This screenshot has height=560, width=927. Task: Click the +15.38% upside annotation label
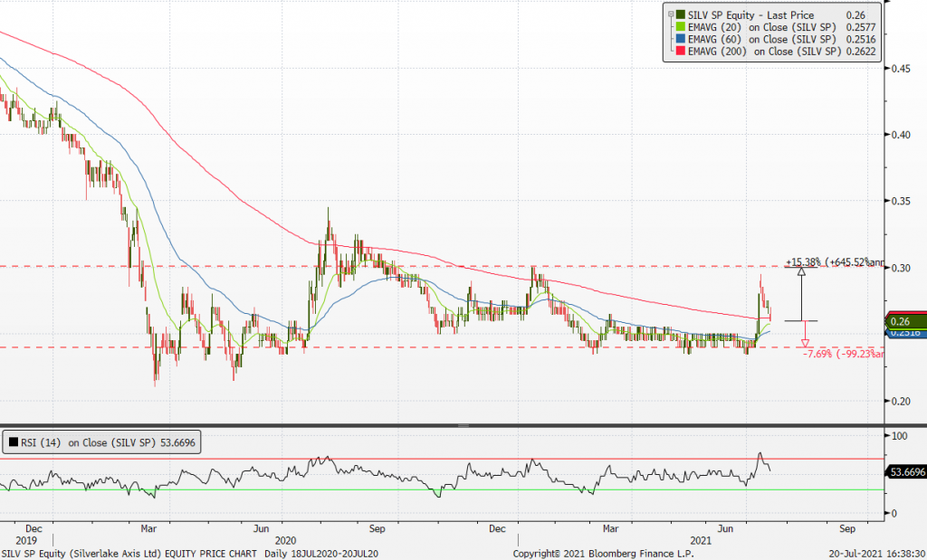pos(835,262)
